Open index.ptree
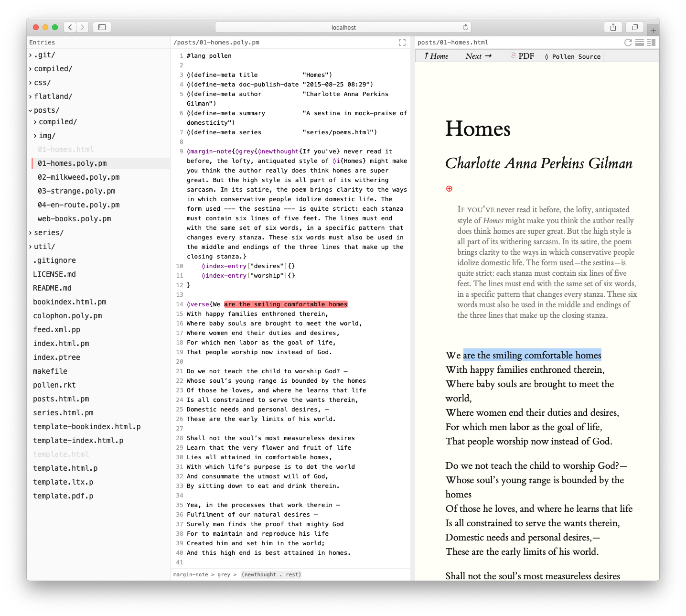The width and height of the screenshot is (686, 616). click(x=56, y=357)
